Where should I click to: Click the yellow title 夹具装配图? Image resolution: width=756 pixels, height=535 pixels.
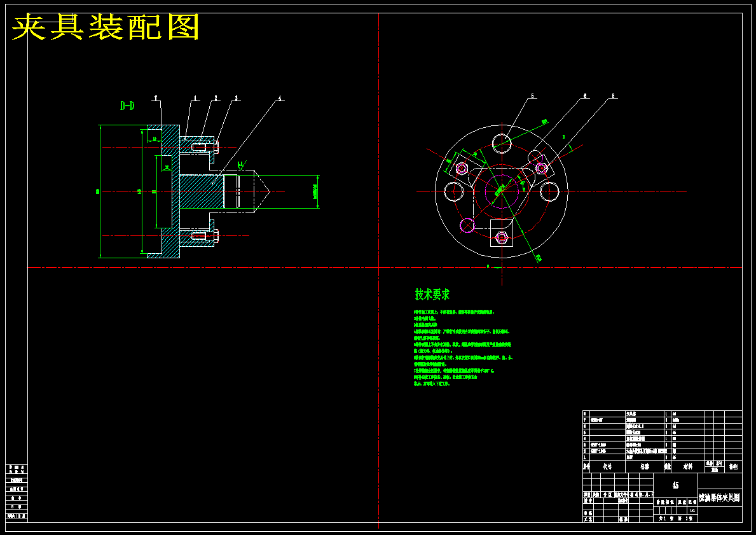click(106, 27)
